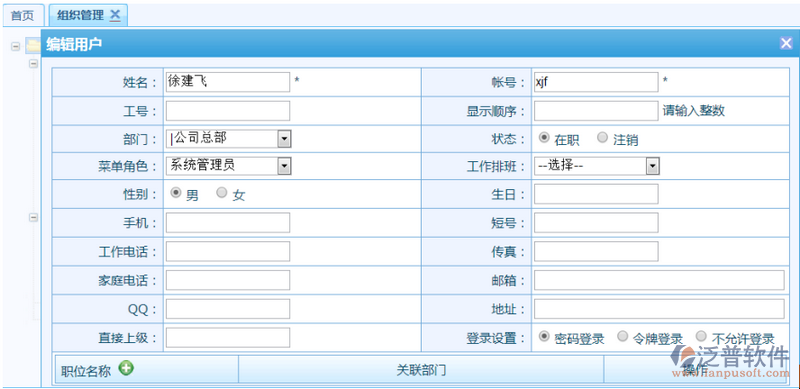Click the green add position plus icon

coord(126,368)
